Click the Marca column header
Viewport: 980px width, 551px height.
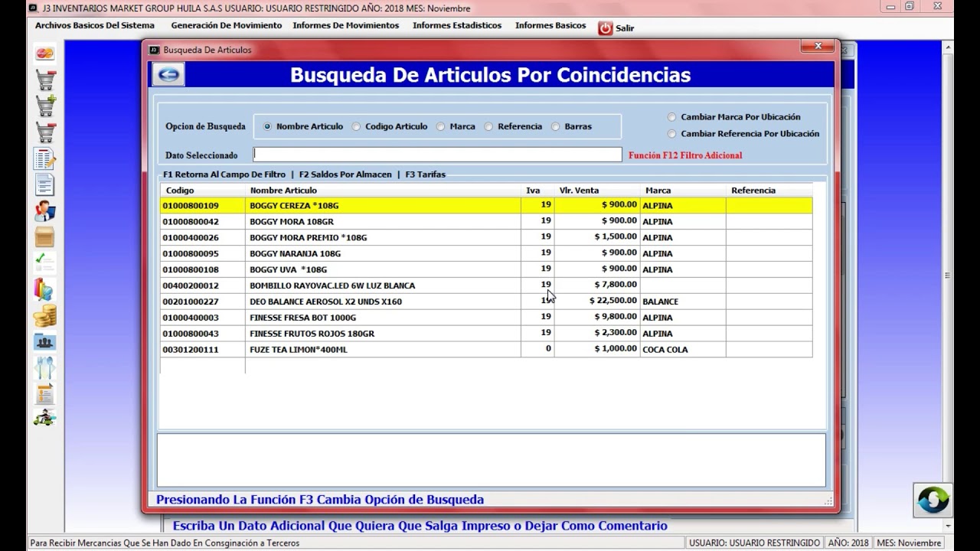click(x=683, y=191)
